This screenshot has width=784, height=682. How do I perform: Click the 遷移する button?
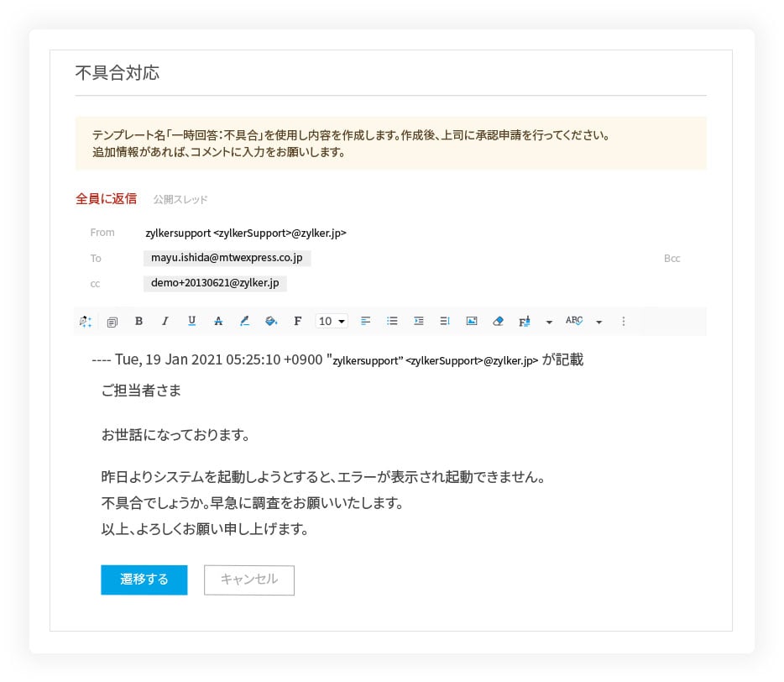tap(144, 580)
